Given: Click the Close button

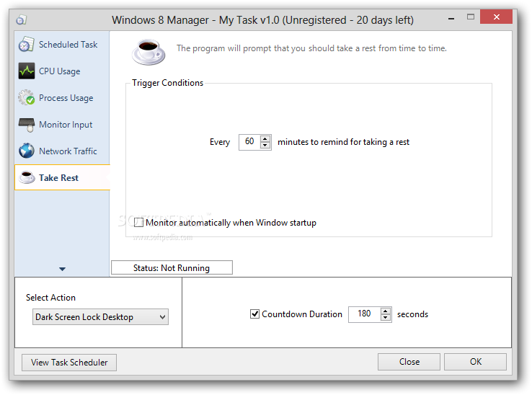Looking at the screenshot, I should [x=409, y=362].
